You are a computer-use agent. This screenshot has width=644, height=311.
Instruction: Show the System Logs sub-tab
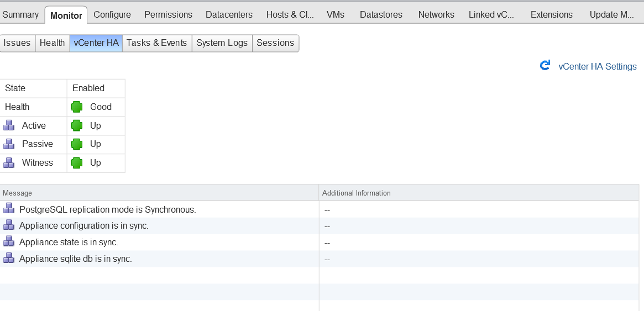coord(222,43)
